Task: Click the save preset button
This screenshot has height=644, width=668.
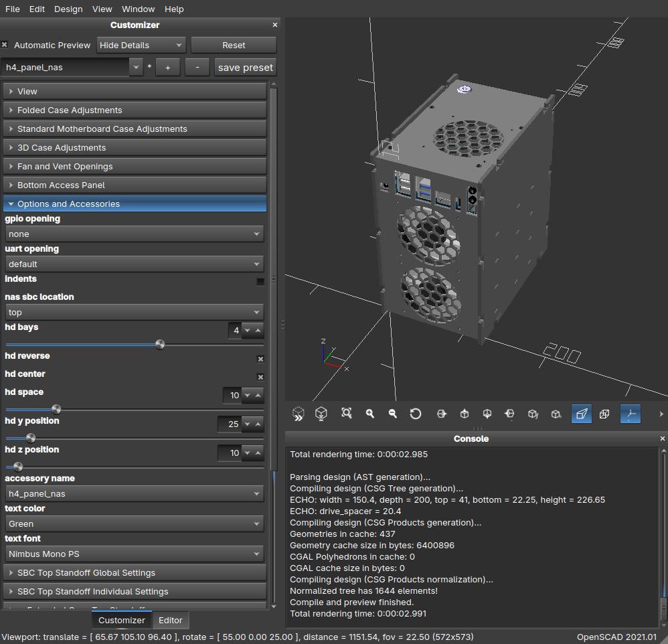Action: (245, 67)
